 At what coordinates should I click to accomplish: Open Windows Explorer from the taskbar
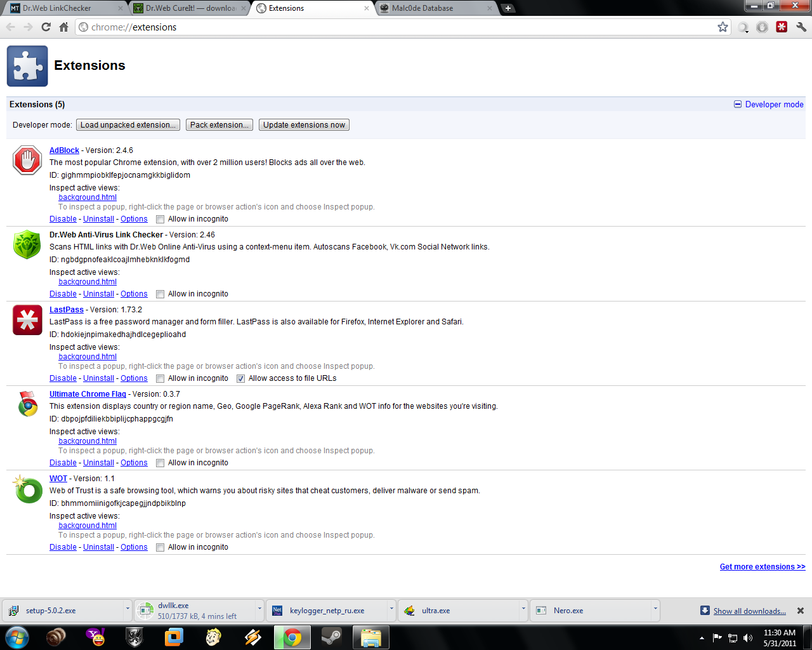click(370, 637)
